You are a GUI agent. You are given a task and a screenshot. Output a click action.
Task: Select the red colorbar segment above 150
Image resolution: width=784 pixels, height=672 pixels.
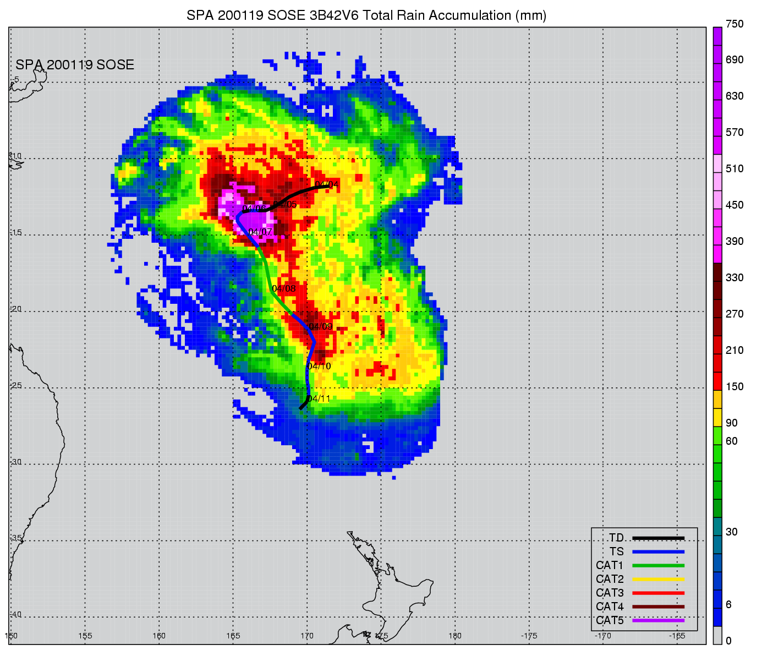click(x=717, y=380)
